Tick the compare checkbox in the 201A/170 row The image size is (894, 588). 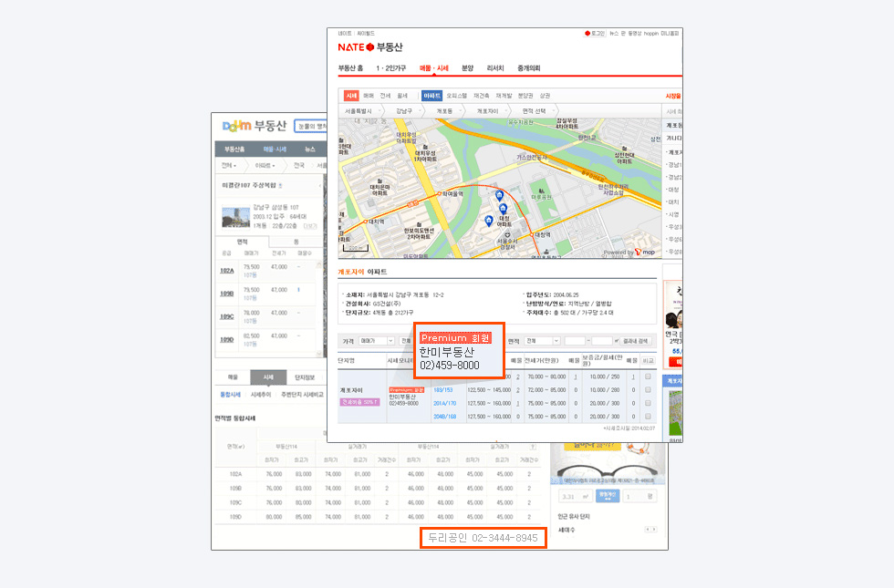coord(648,403)
